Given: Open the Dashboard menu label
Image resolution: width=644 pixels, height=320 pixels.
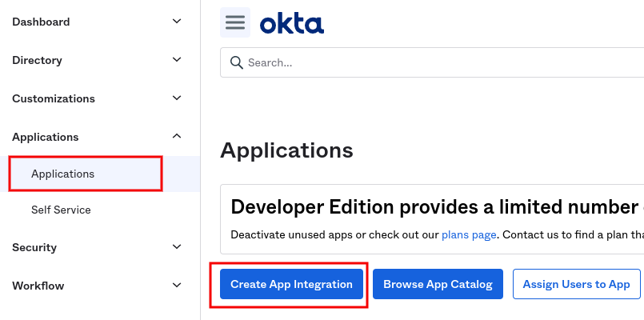Looking at the screenshot, I should click(x=41, y=22).
